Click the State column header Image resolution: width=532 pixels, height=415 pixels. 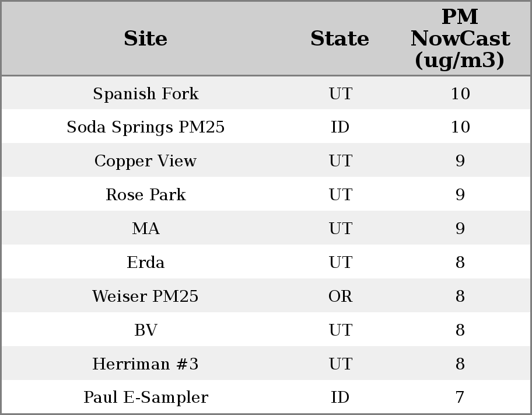coord(339,39)
